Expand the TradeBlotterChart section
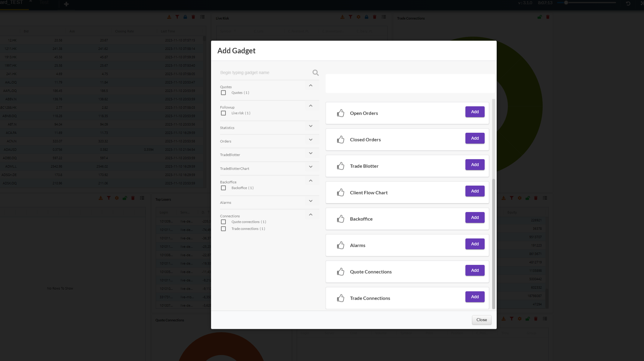The height and width of the screenshot is (361, 644). (311, 167)
